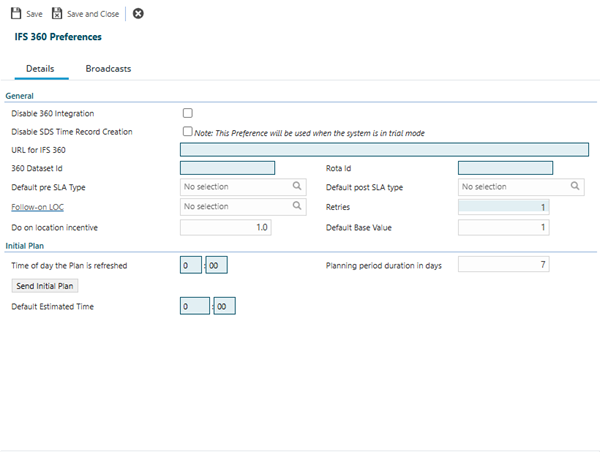This screenshot has width=600, height=452.
Task: Switch to the Details tab
Action: click(40, 69)
